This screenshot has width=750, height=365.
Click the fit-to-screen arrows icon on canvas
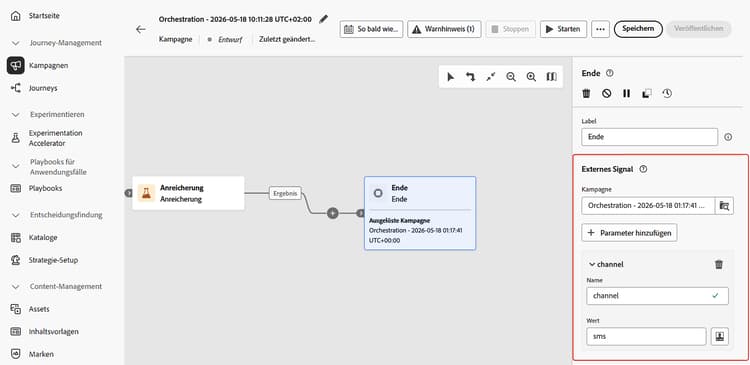coord(491,77)
